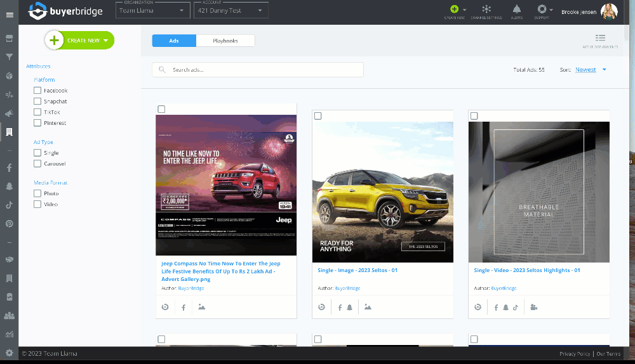This screenshot has height=364, width=635.
Task: Click the green Create New plus icon in the header
Action: pos(455,9)
